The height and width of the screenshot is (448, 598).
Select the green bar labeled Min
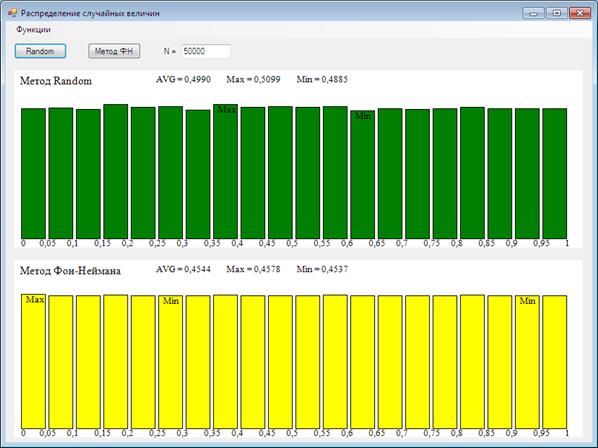363,174
